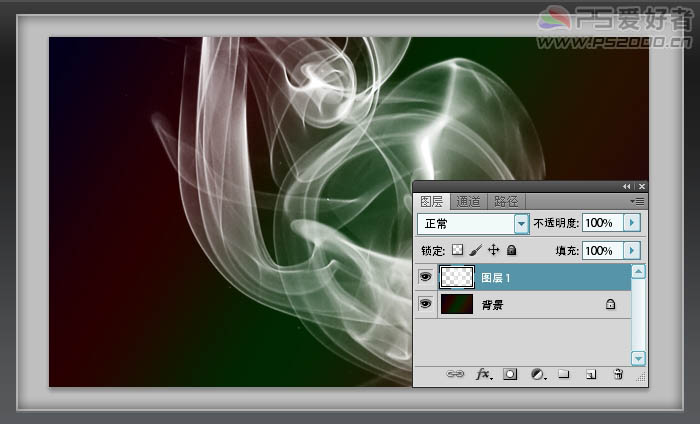Viewport: 700px width, 424px height.
Task: Expand the 填充 fill slider arrow
Action: click(x=632, y=250)
